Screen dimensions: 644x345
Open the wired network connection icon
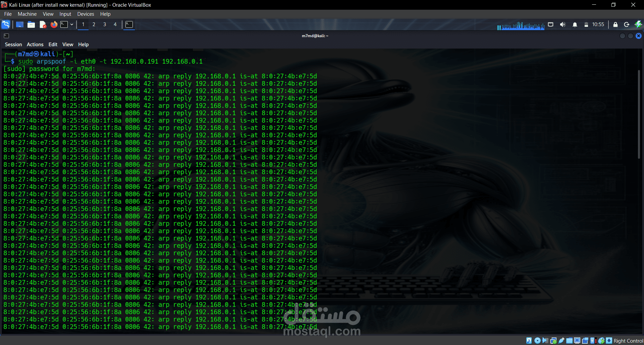(x=551, y=24)
